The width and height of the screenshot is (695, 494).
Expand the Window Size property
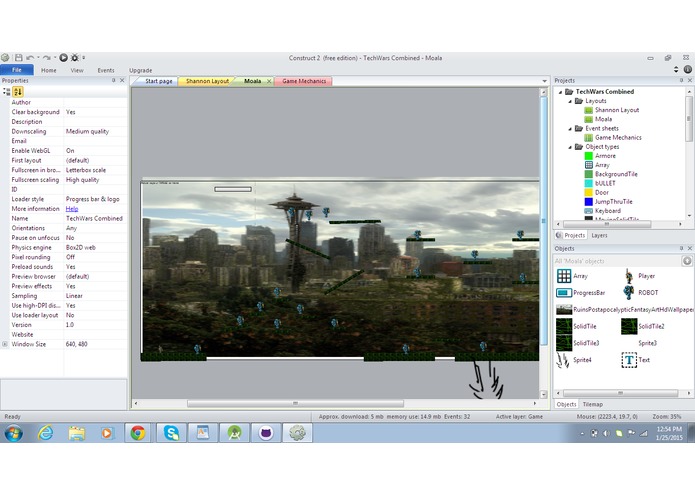click(4, 344)
